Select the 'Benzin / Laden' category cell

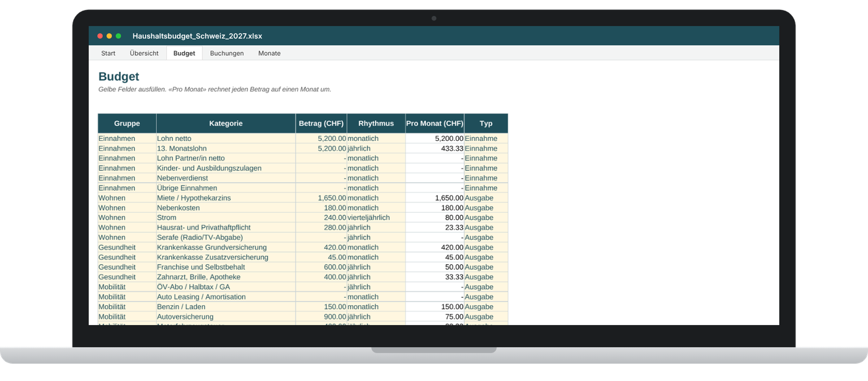(226, 307)
